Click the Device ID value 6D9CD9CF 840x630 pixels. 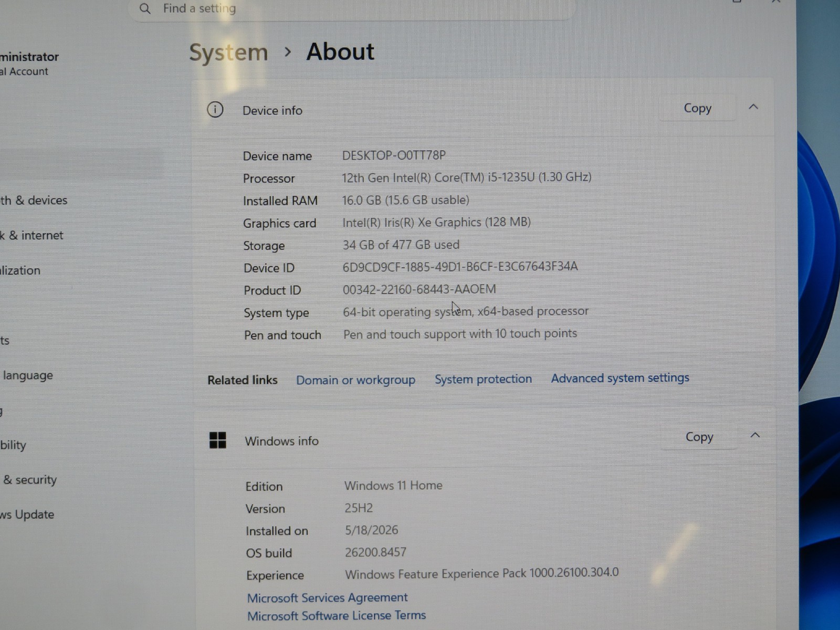(460, 267)
